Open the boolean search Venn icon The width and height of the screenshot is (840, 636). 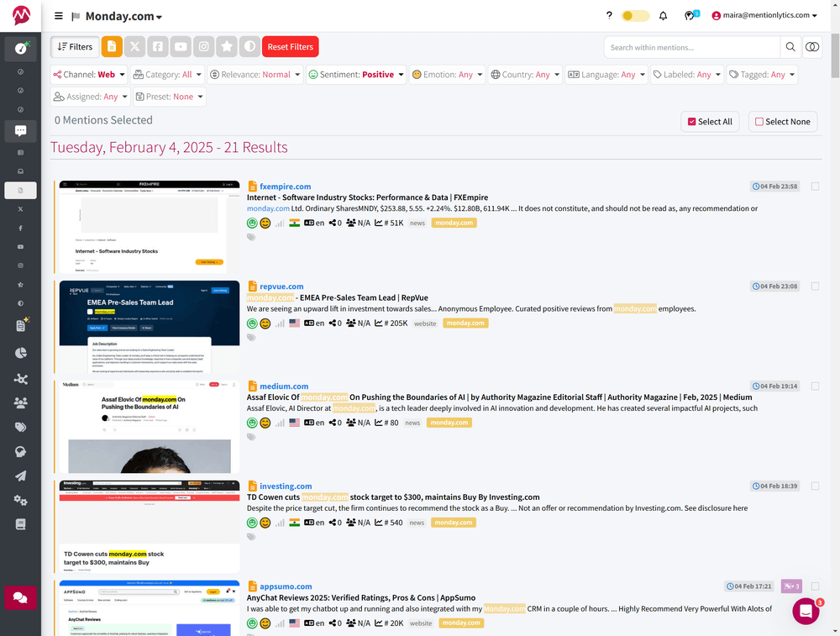coord(812,47)
